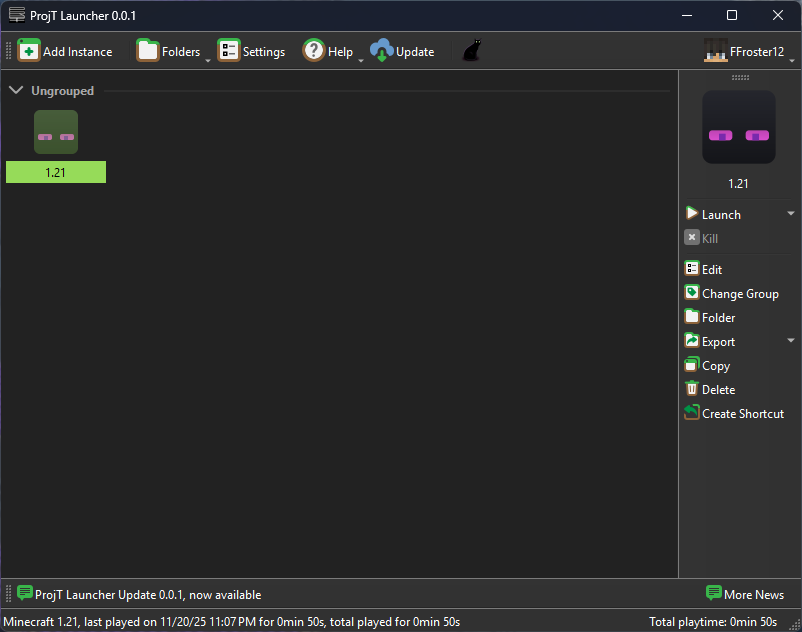Open the Launch dropdown arrow
Image resolution: width=802 pixels, height=632 pixels.
[x=791, y=213]
